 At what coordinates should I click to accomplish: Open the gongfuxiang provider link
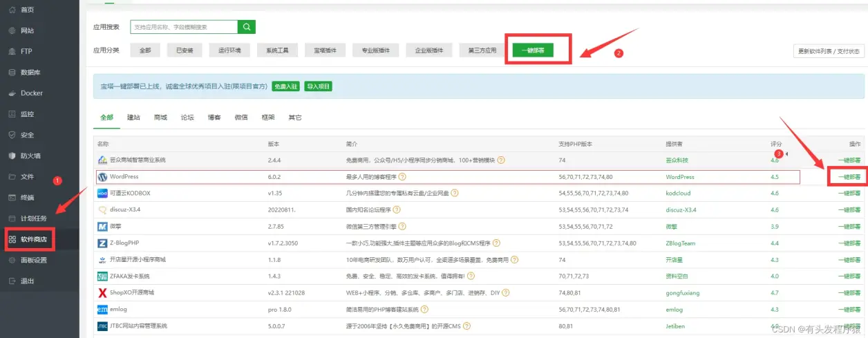(x=683, y=293)
